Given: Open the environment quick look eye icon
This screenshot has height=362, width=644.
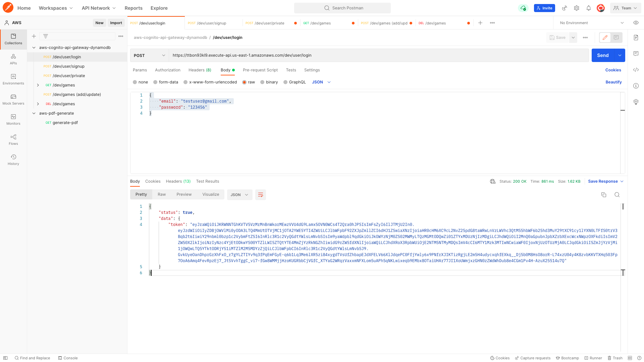Looking at the screenshot, I should click(636, 23).
